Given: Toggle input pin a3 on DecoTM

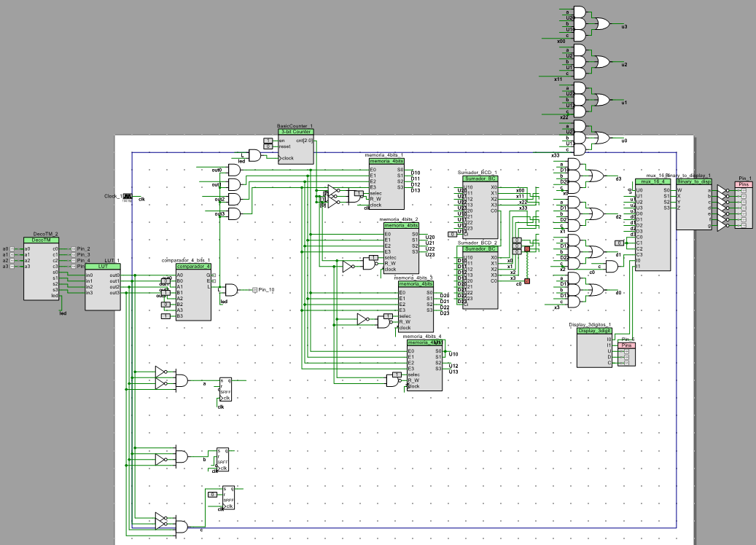Looking at the screenshot, I should click(12, 266).
